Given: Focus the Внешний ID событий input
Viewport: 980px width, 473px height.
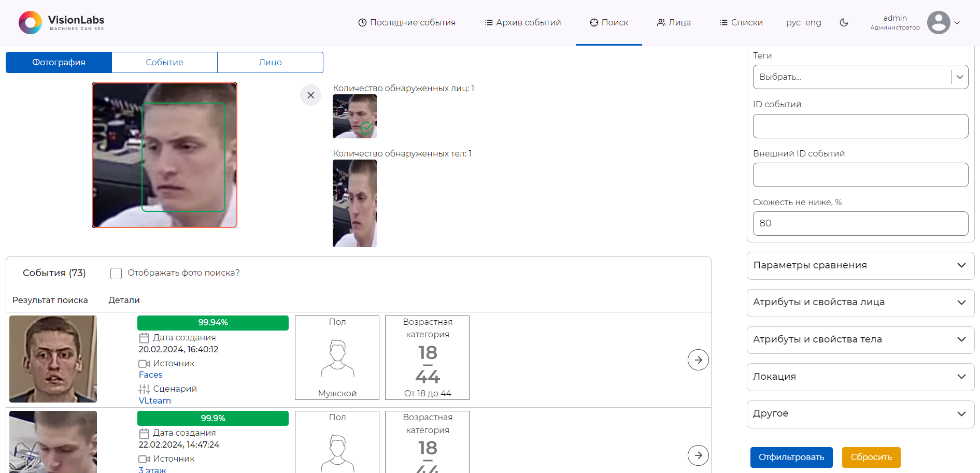Looking at the screenshot, I should pos(860,175).
